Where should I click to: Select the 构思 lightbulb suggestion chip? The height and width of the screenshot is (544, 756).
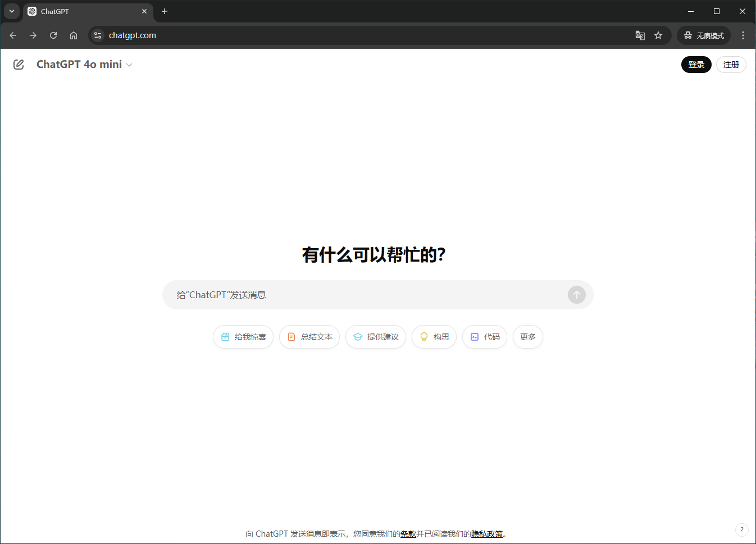(434, 337)
